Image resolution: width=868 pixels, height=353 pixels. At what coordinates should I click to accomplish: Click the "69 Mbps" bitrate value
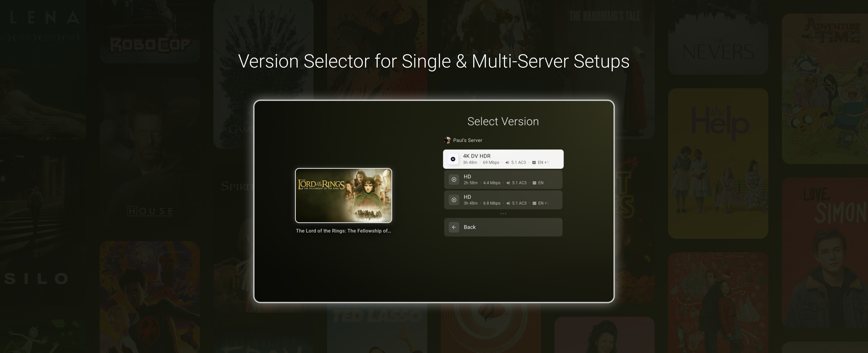(491, 163)
